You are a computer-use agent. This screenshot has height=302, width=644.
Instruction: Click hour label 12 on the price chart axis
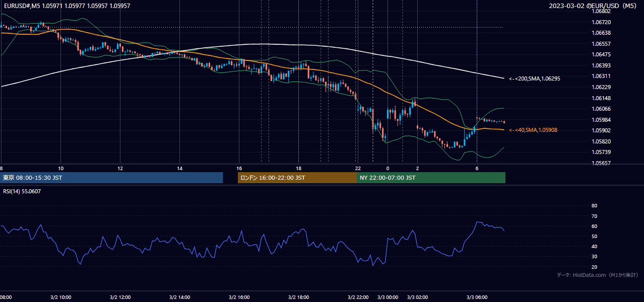(120, 168)
